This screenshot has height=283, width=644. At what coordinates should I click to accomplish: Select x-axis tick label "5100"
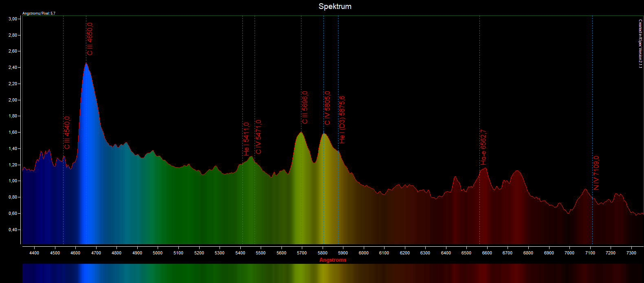point(178,253)
